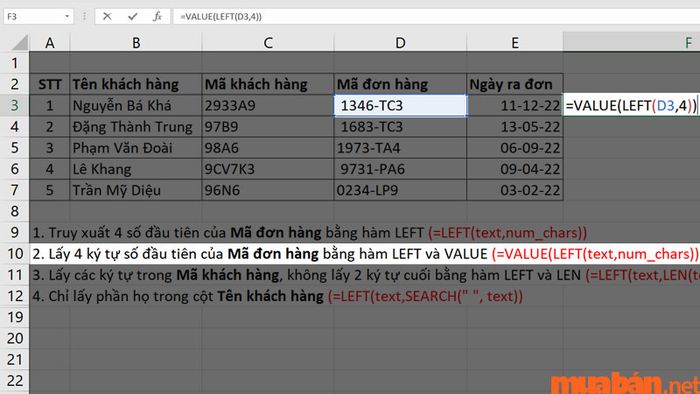Image resolution: width=700 pixels, height=394 pixels.
Task: Select row 10 header
Action: tap(15, 253)
